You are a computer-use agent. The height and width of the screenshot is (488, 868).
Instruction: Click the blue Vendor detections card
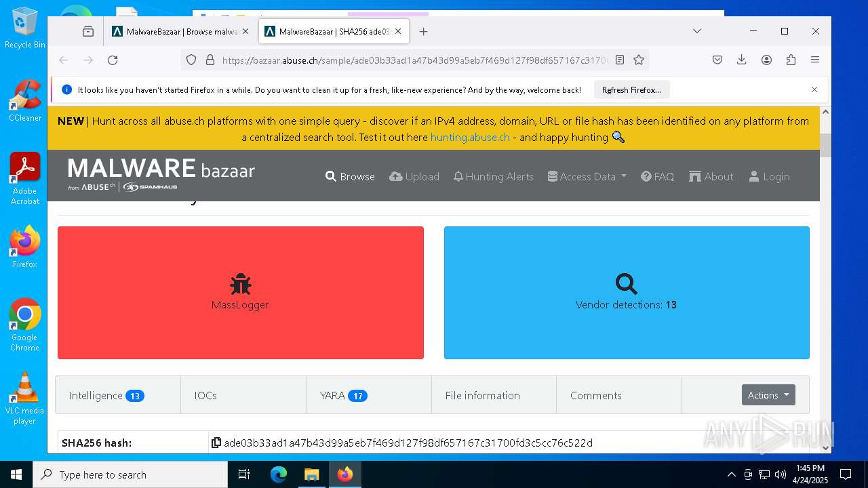(x=627, y=293)
